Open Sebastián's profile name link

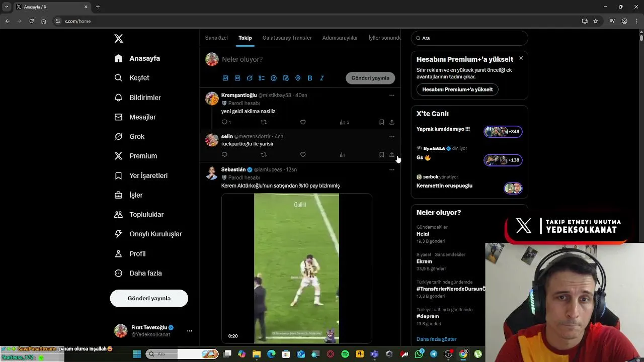tap(233, 170)
